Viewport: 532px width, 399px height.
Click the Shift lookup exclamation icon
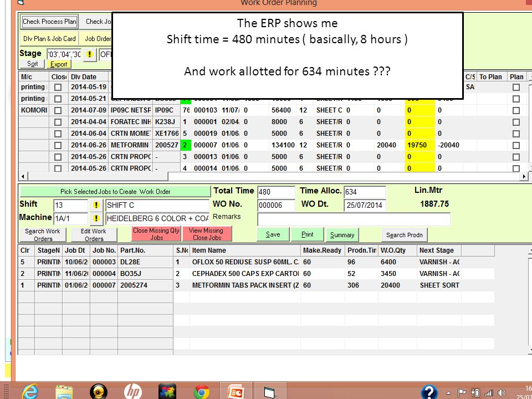pos(96,205)
